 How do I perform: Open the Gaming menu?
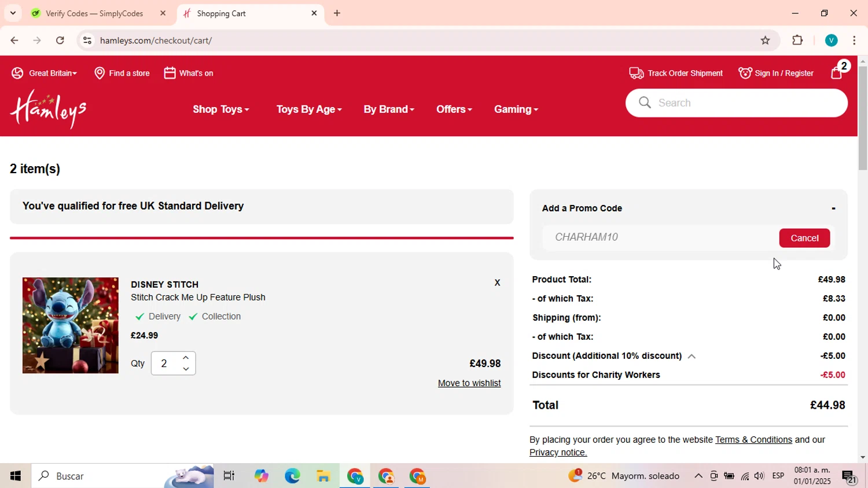516,109
